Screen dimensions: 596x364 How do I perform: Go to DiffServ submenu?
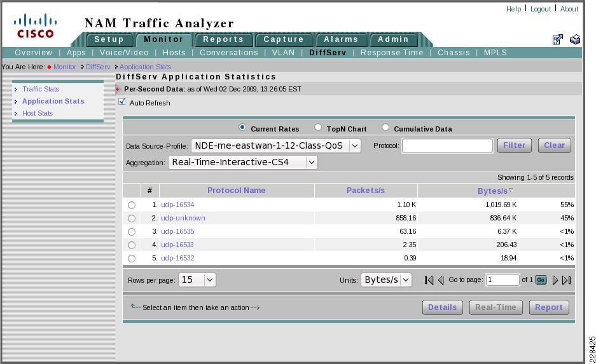pos(328,53)
